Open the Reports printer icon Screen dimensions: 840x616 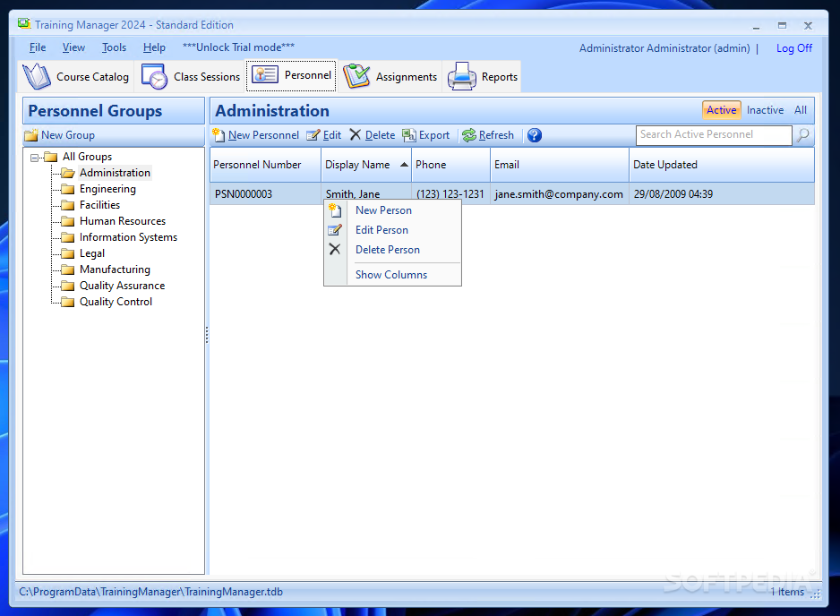pos(462,76)
